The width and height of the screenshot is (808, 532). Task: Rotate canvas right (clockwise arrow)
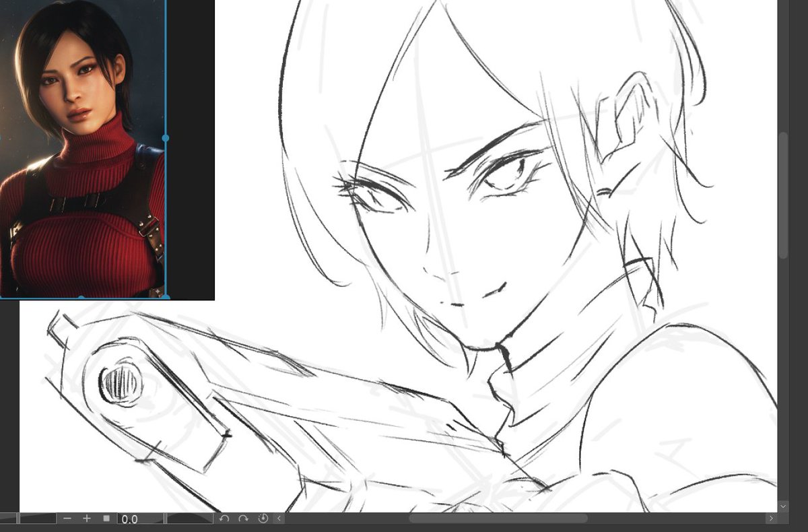click(243, 519)
